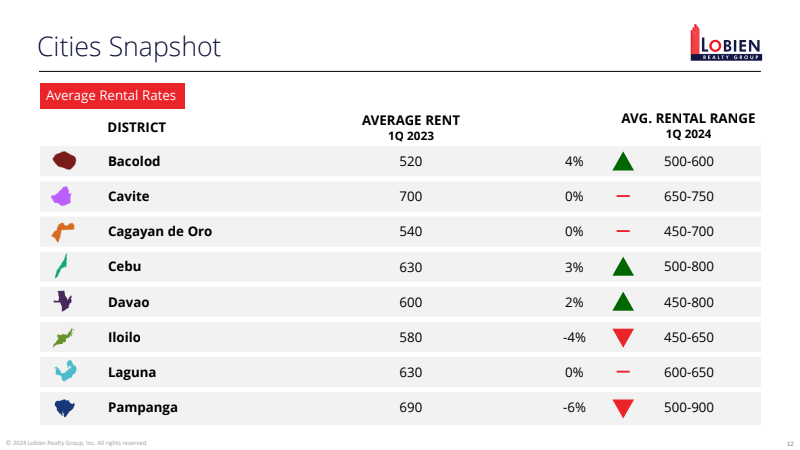Click the Laguna rental range 600-650
Viewport: 800px width, 450px height.
click(x=688, y=372)
